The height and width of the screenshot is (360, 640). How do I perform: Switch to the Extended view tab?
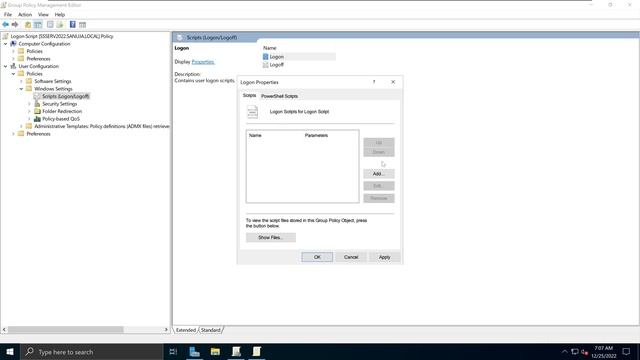[x=186, y=330]
